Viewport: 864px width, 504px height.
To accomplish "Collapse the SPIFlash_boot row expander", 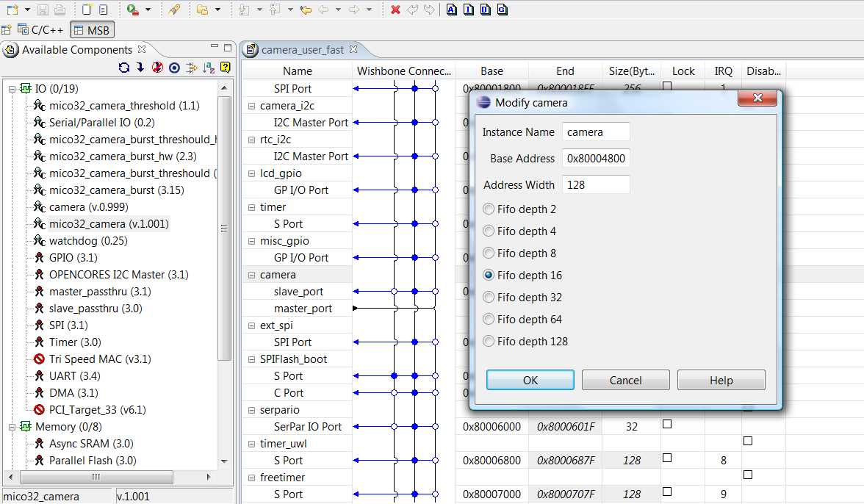I will pyautogui.click(x=251, y=359).
